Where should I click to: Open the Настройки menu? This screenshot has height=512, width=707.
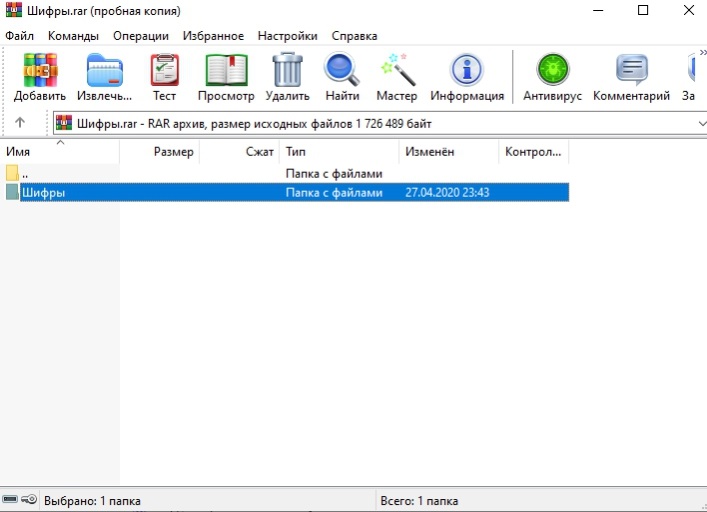(287, 35)
